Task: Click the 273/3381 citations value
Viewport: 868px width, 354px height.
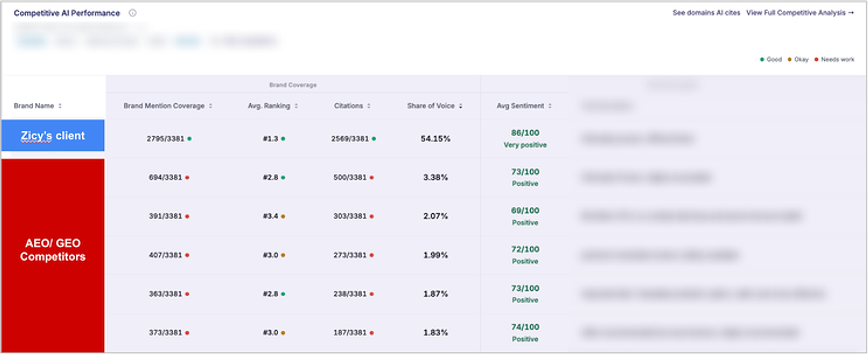Action: point(350,255)
